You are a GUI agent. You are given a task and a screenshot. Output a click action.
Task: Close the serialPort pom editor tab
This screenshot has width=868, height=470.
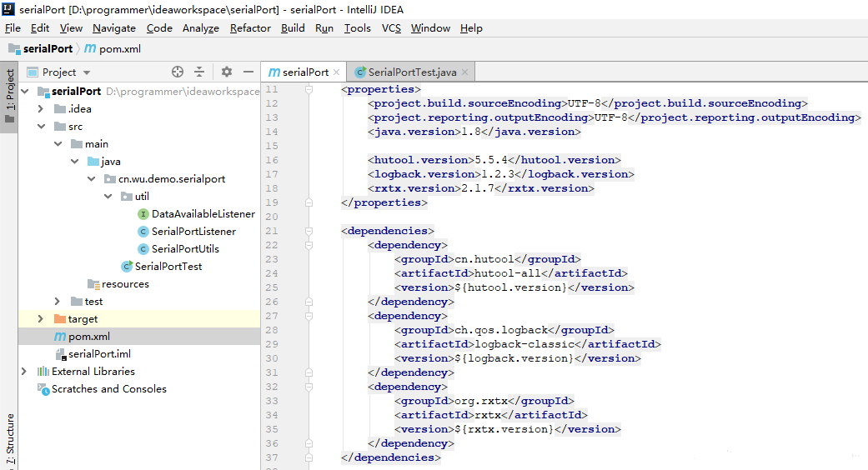[x=336, y=72]
